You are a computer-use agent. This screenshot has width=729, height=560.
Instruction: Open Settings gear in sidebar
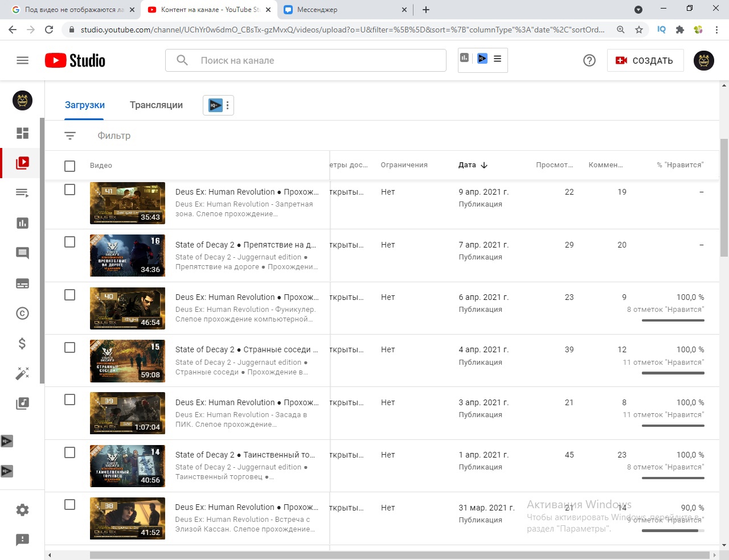pyautogui.click(x=23, y=510)
